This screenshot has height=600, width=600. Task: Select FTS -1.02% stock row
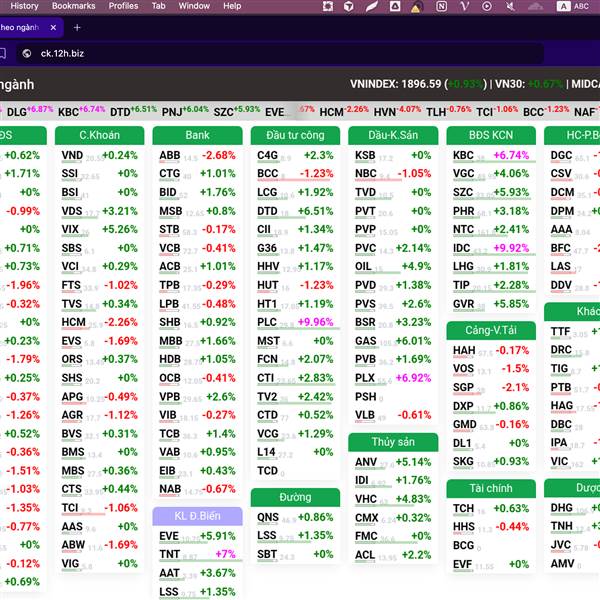pyautogui.click(x=99, y=285)
